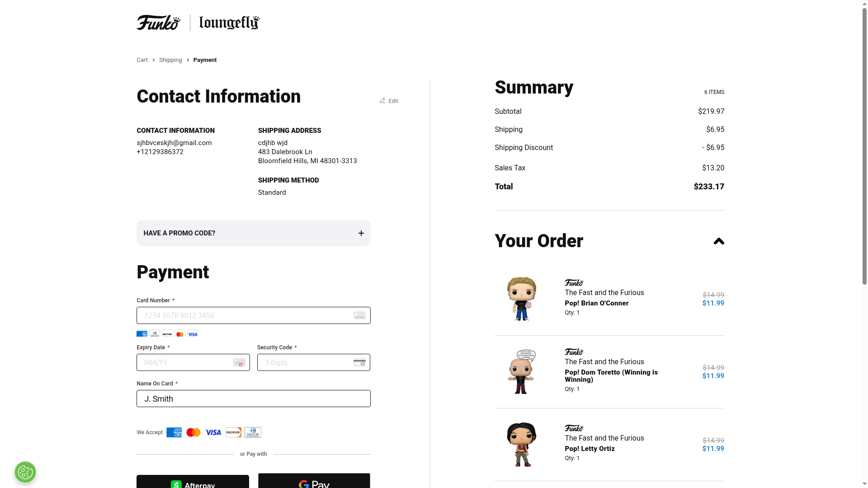The image size is (868, 488).
Task: Focus the Card Number field
Action: (244, 315)
